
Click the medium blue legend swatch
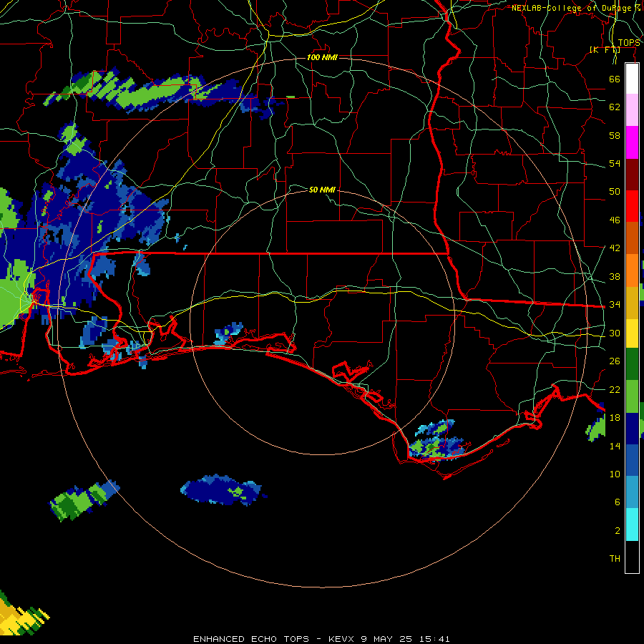[x=632, y=461]
